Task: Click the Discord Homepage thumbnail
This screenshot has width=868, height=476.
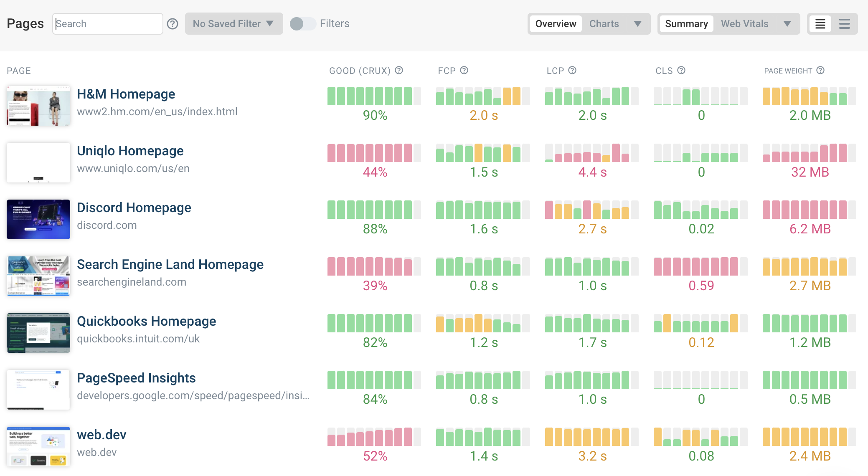Action: [x=38, y=219]
